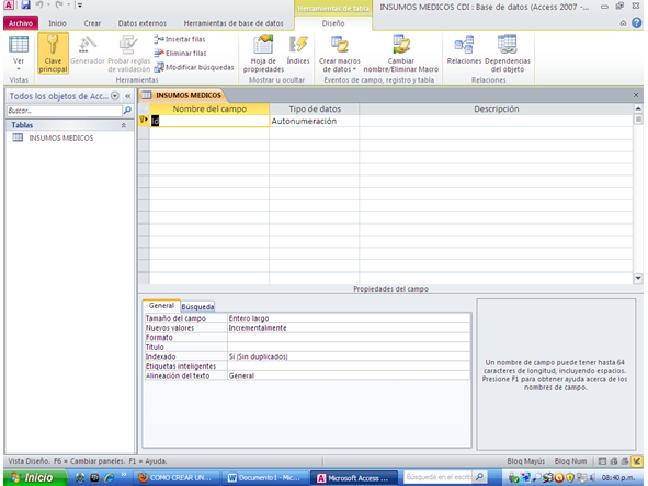648x486 pixels.
Task: Click Dependencias del objeto
Action: pyautogui.click(x=507, y=54)
